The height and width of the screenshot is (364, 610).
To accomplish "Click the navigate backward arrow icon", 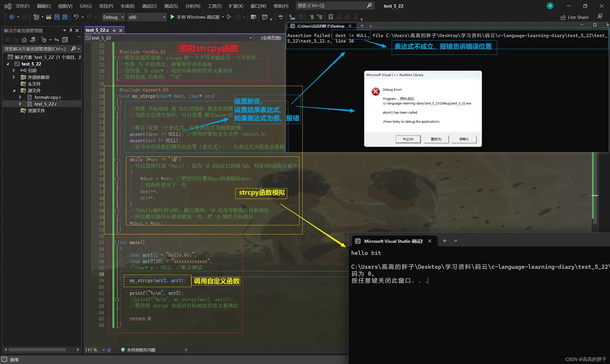I will pyautogui.click(x=11, y=17).
